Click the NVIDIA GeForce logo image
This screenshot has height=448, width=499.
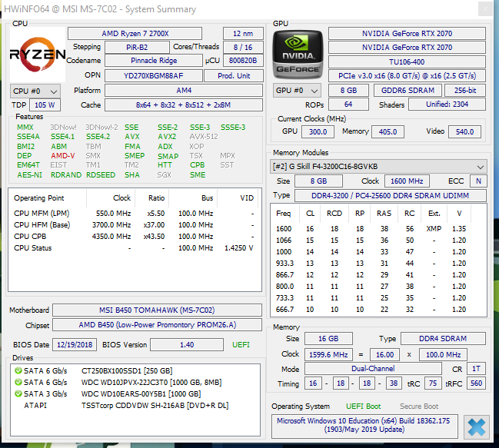point(298,55)
